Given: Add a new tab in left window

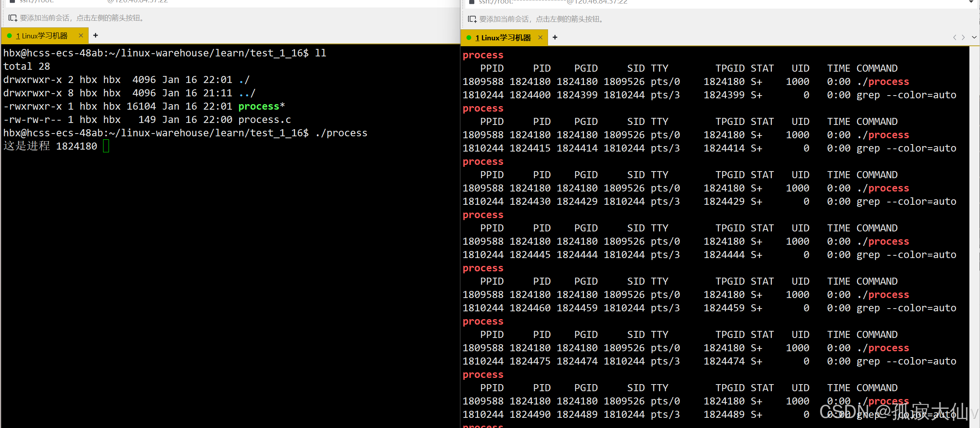Looking at the screenshot, I should coord(95,36).
